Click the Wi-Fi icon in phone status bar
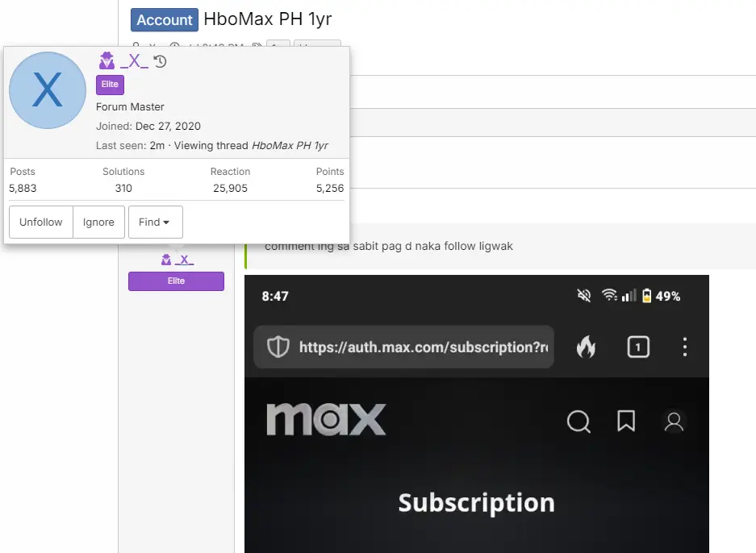756x553 pixels. pyautogui.click(x=609, y=295)
